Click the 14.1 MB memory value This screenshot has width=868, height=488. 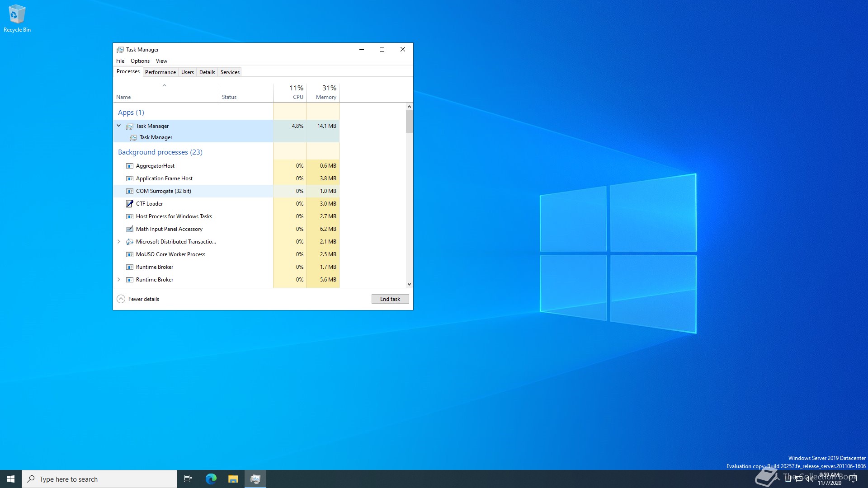tap(326, 126)
